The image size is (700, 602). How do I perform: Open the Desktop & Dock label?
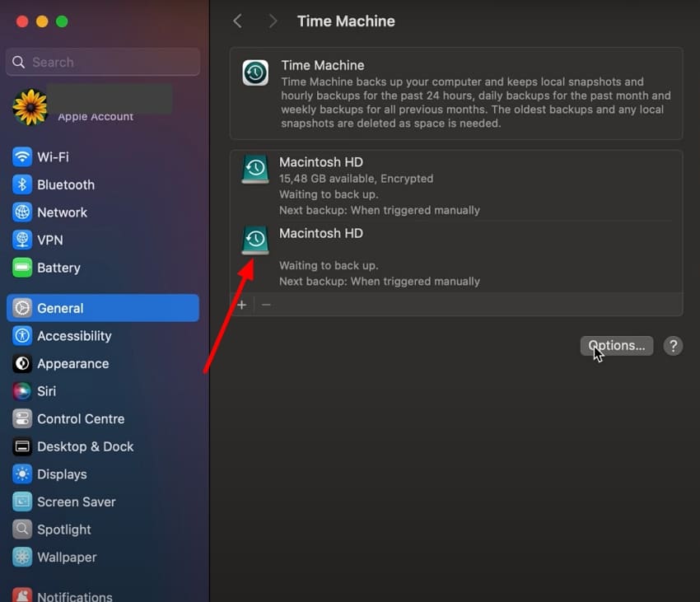(x=86, y=446)
